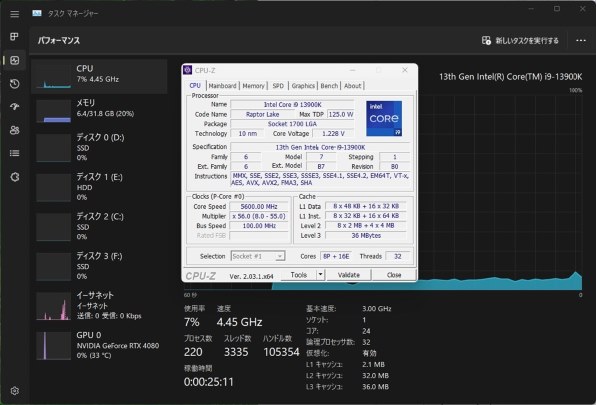Screen dimensions: 596x405
Task: Click the Instructions list text in CPU-Z
Action: (320, 179)
